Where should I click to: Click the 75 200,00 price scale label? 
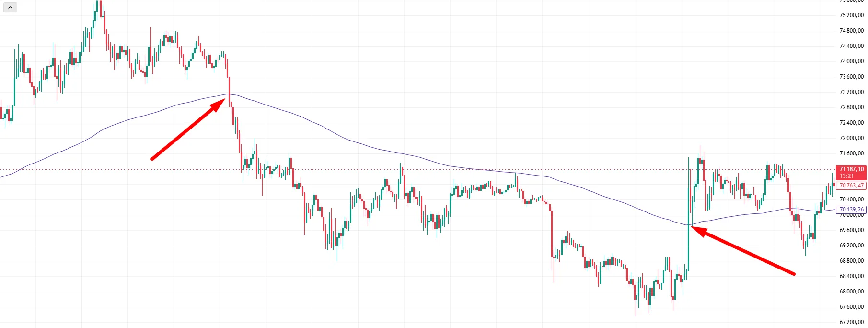(x=851, y=15)
